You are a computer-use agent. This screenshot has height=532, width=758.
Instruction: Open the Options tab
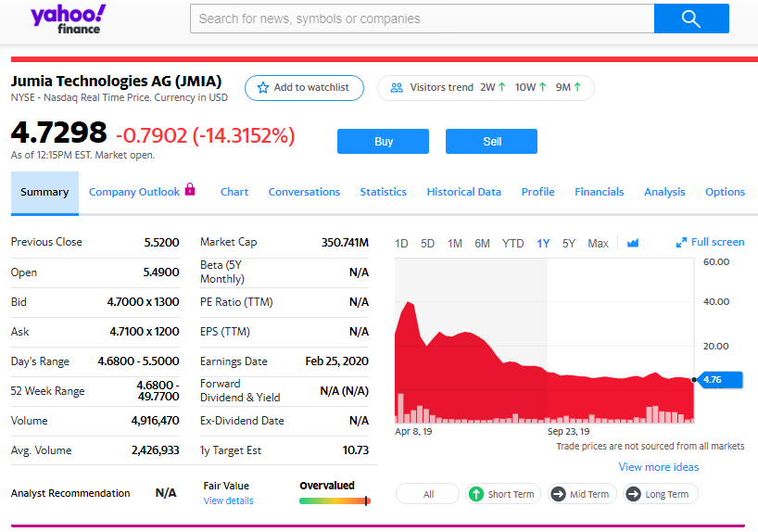[725, 192]
